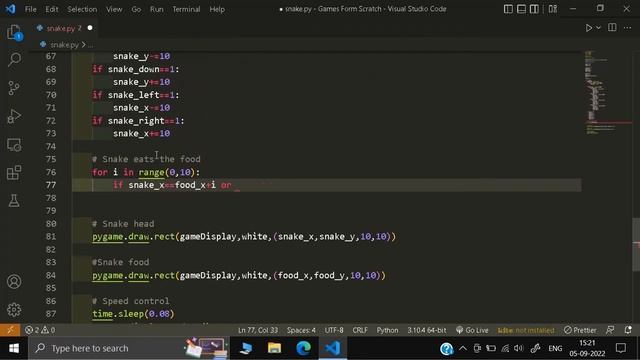Open the Selection menu
The width and height of the screenshot is (640, 360).
pos(82,9)
